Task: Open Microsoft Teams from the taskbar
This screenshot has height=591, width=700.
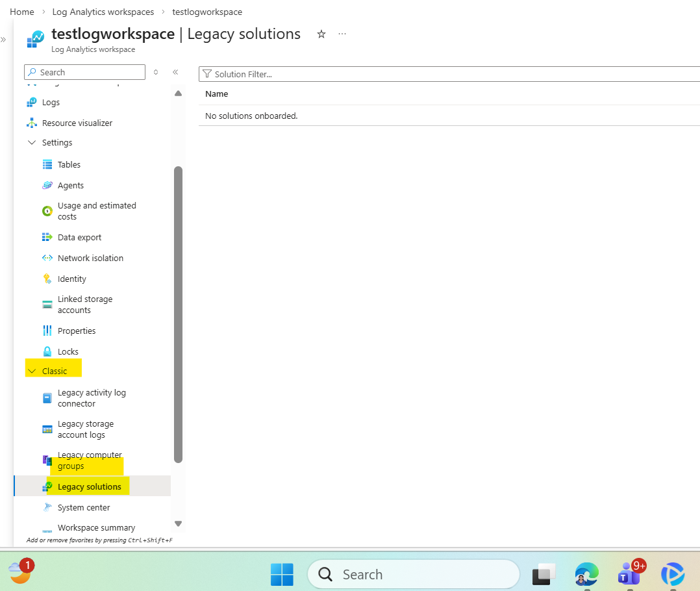Action: click(x=629, y=573)
